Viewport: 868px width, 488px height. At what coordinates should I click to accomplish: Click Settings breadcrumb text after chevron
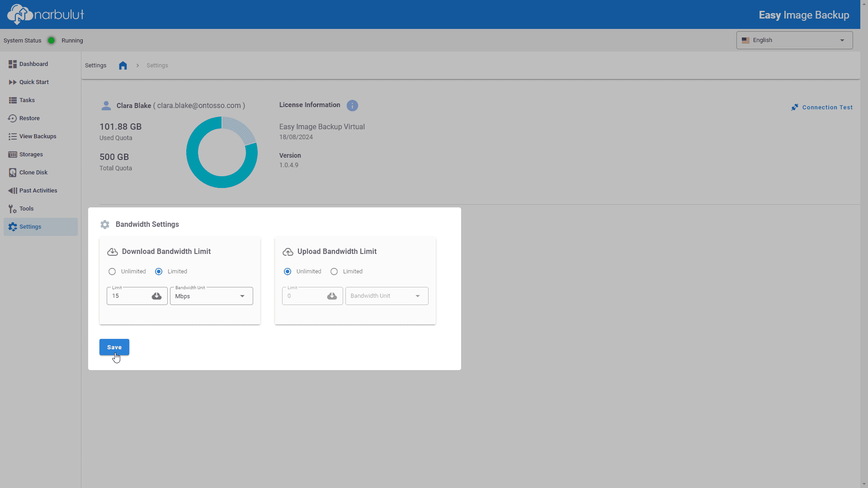(x=157, y=66)
